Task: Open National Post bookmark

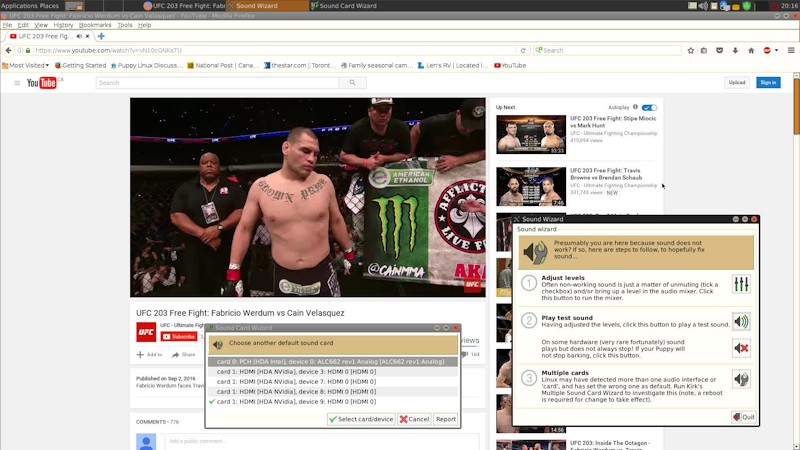Action: (x=223, y=65)
